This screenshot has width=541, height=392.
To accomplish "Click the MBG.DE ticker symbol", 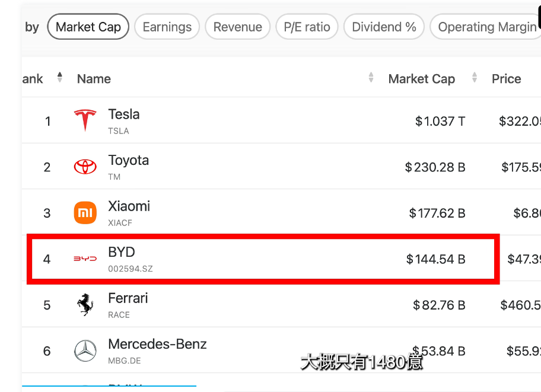I will pos(124,361).
